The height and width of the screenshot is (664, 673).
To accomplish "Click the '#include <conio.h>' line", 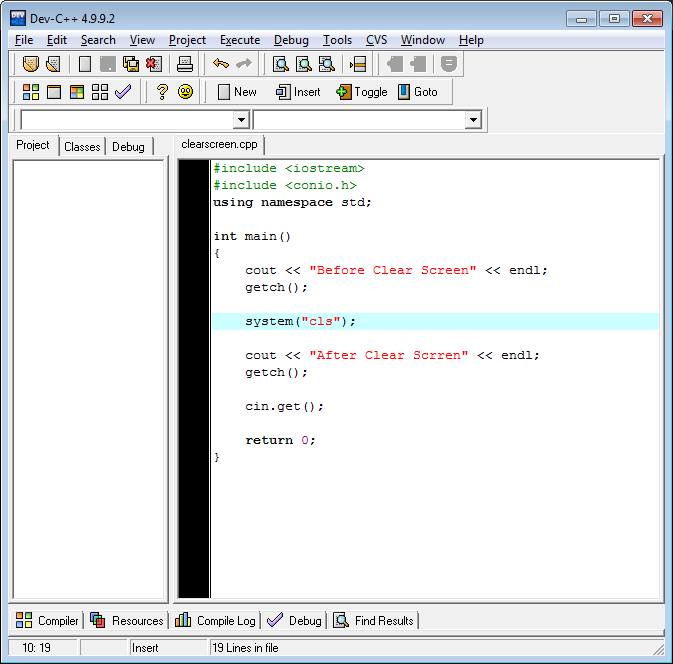I will click(285, 185).
